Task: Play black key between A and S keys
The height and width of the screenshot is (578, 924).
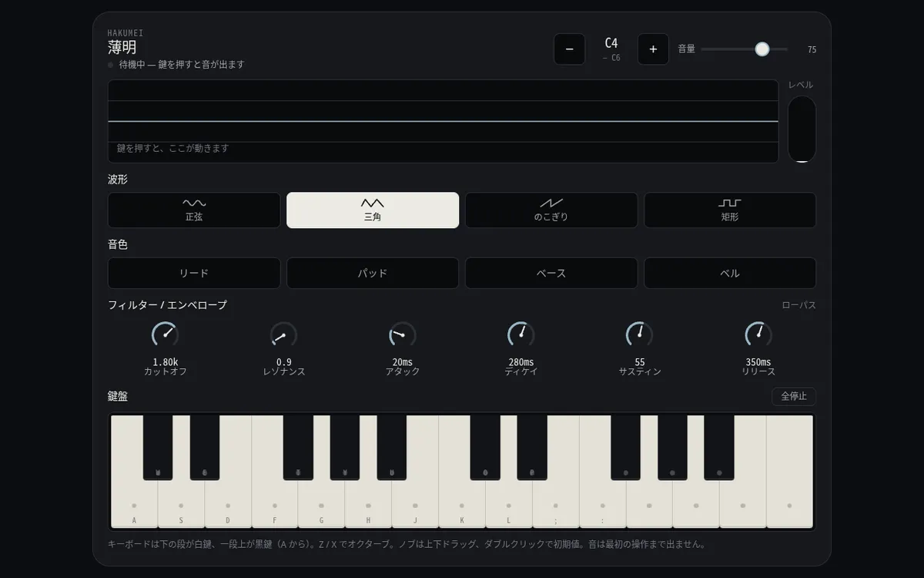Action: click(x=158, y=447)
